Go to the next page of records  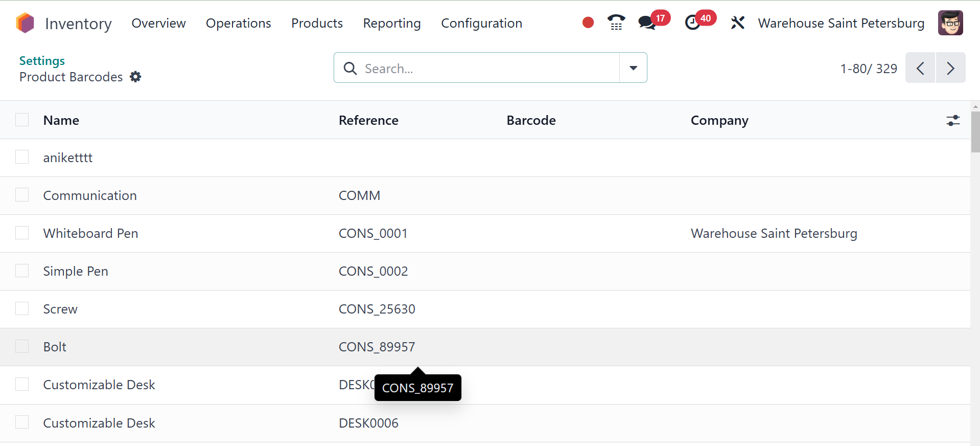tap(950, 68)
